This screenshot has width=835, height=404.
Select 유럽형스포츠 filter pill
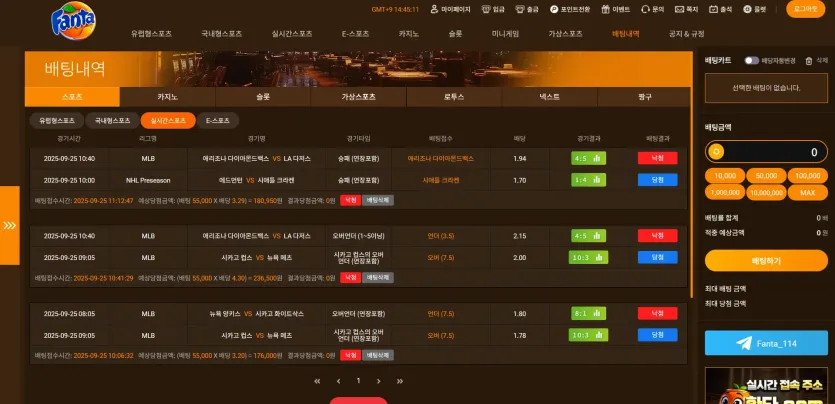click(57, 120)
